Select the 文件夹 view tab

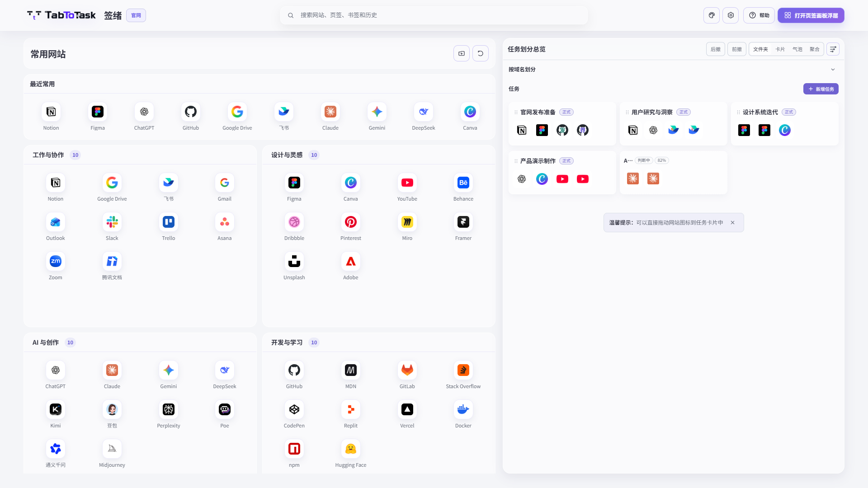click(x=760, y=49)
